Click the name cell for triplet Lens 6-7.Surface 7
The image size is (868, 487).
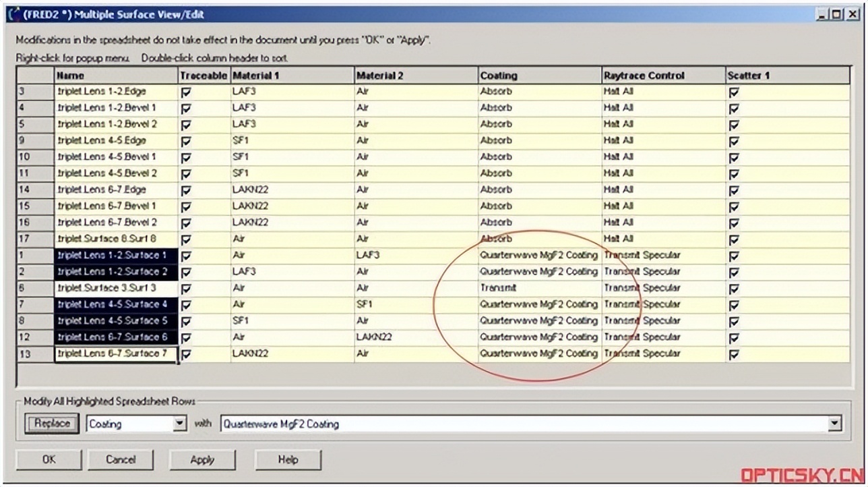115,353
